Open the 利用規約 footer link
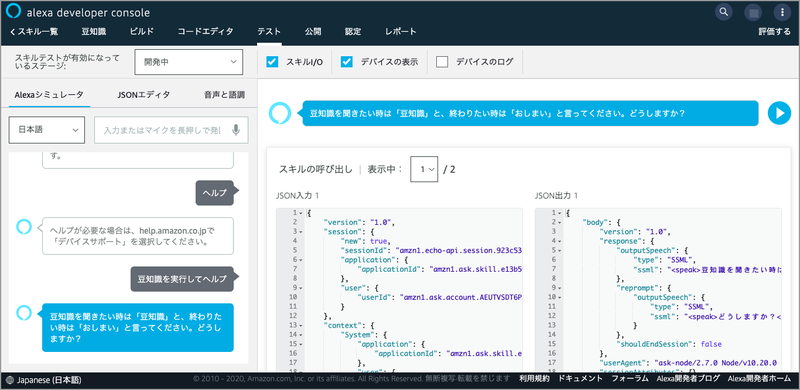Viewport: 800px width, 390px height. [x=535, y=379]
